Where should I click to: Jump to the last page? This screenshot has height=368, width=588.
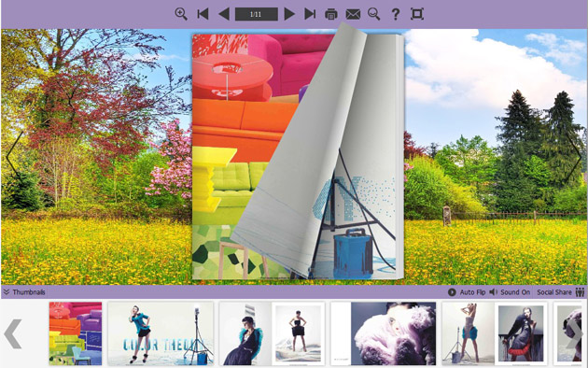click(x=310, y=14)
